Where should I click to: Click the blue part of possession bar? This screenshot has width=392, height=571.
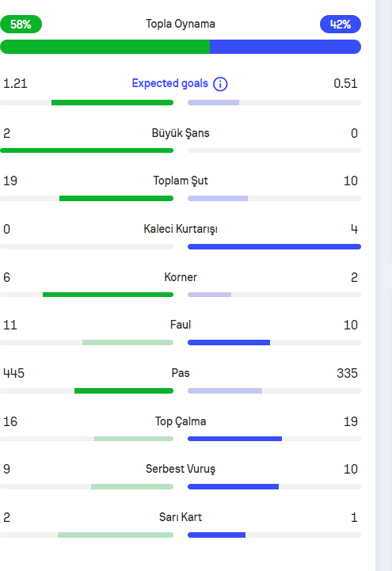click(x=285, y=47)
